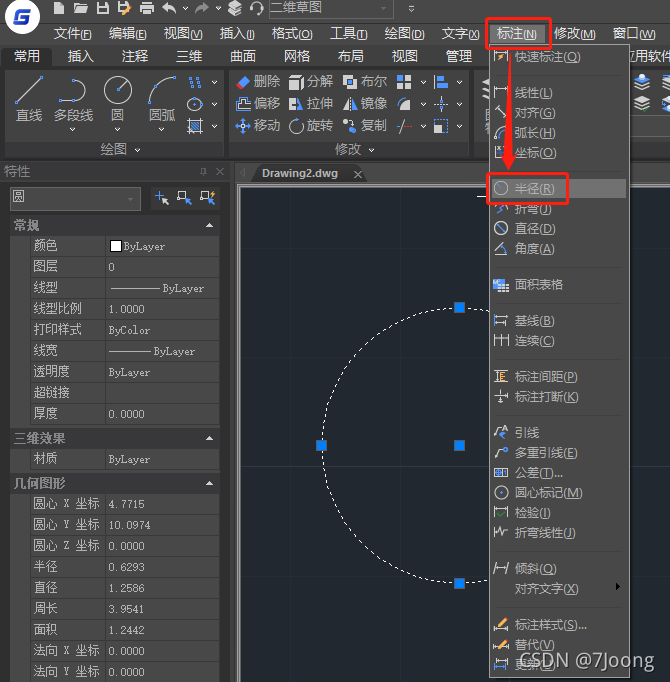
Task: Choose 半径(R) from the 标注 menu
Action: pos(559,189)
